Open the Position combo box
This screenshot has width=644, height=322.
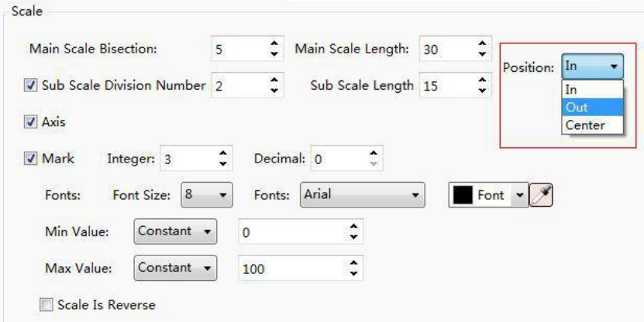592,67
